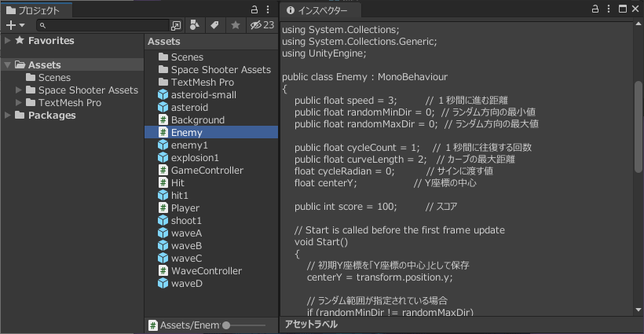Expand TextMesh Pro in the tree
The width and height of the screenshot is (644, 334).
19,102
